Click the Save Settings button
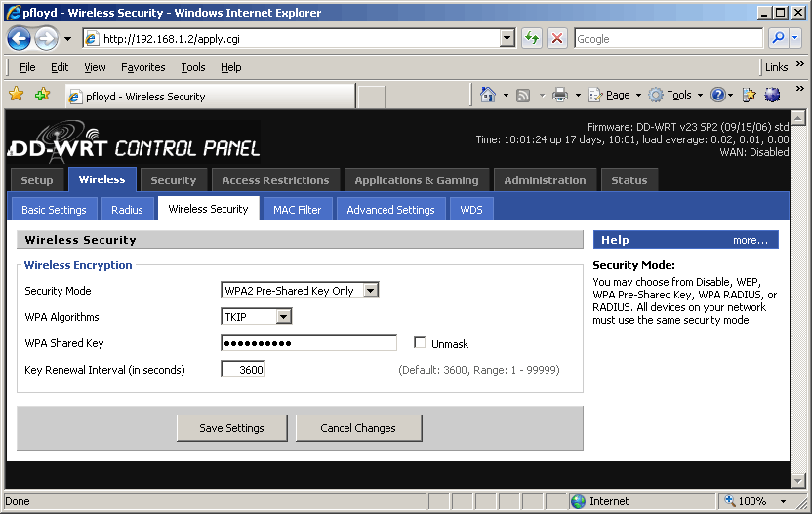 tap(231, 428)
